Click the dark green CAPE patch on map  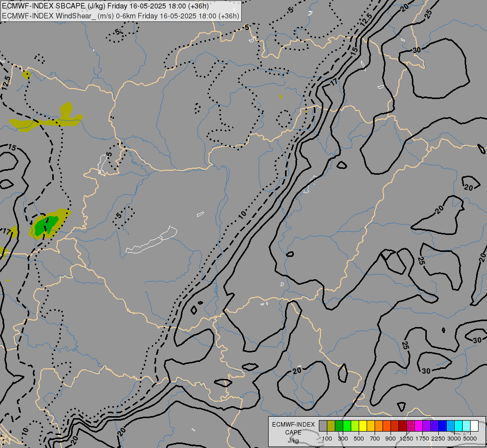46,225
